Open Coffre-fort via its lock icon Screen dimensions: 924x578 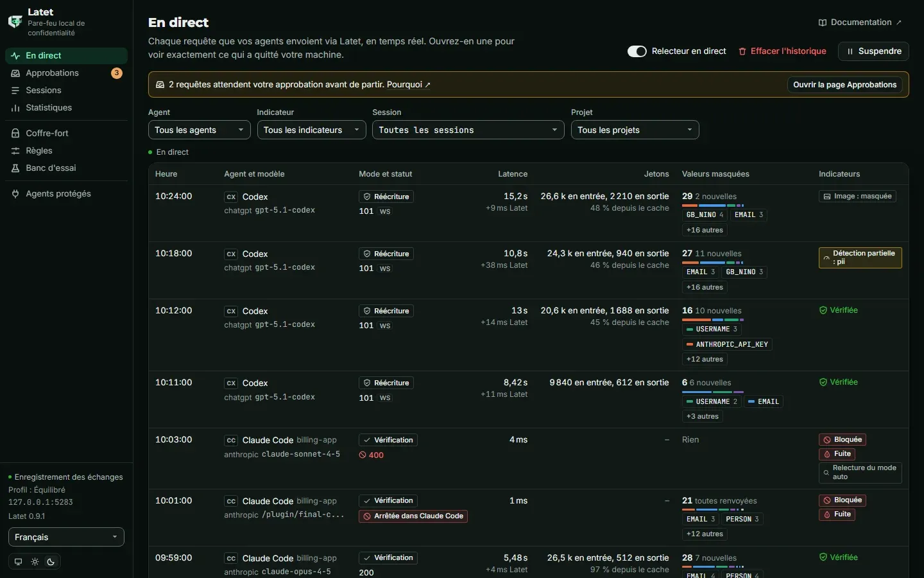coord(15,134)
